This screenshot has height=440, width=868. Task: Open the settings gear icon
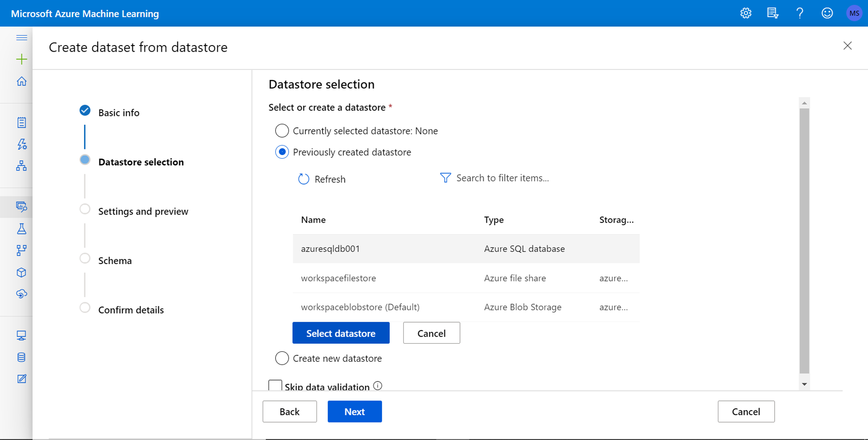(x=746, y=13)
